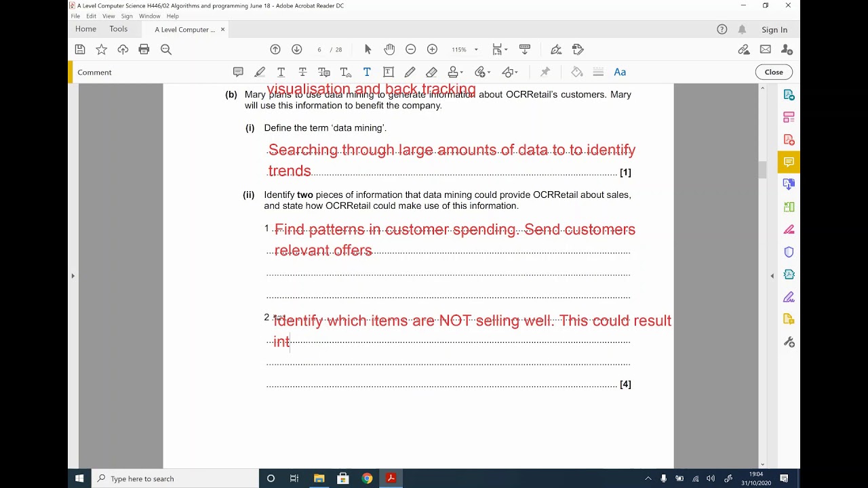Zoom out with minus button
The width and height of the screenshot is (868, 488).
(410, 49)
